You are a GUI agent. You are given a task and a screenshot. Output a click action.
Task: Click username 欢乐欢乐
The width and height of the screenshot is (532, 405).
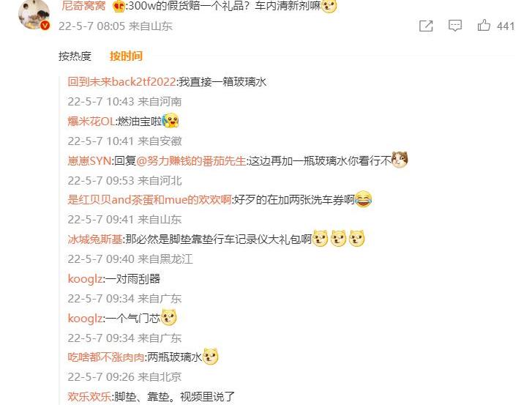89,396
